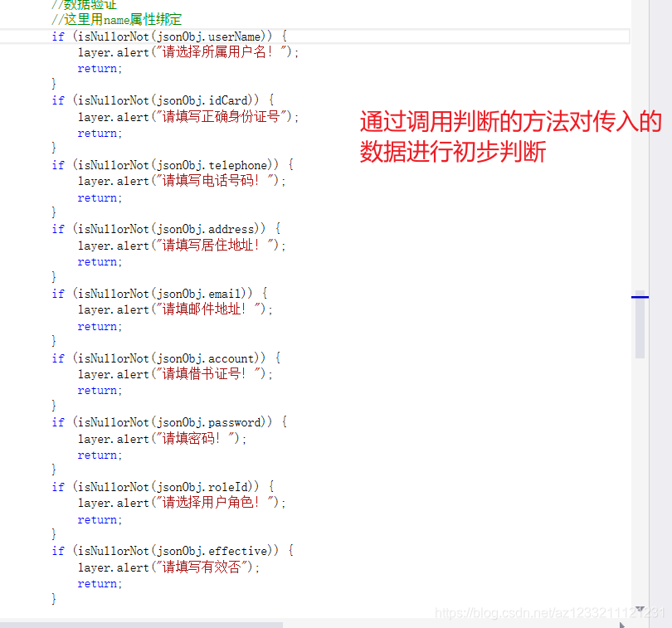
Task: Click 'layer.alert' on the password alert line
Action: pyautogui.click(x=113, y=440)
